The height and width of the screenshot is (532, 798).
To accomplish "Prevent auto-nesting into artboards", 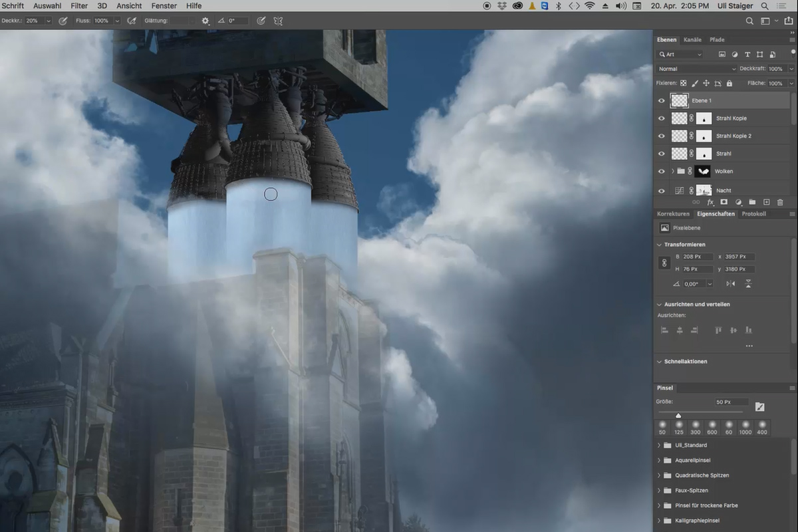I will coord(718,83).
